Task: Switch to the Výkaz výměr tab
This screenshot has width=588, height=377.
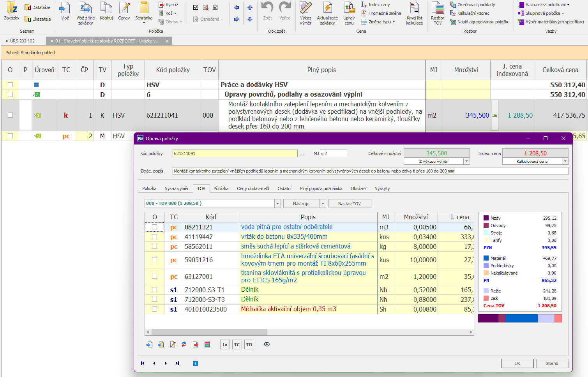Action: [x=177, y=188]
